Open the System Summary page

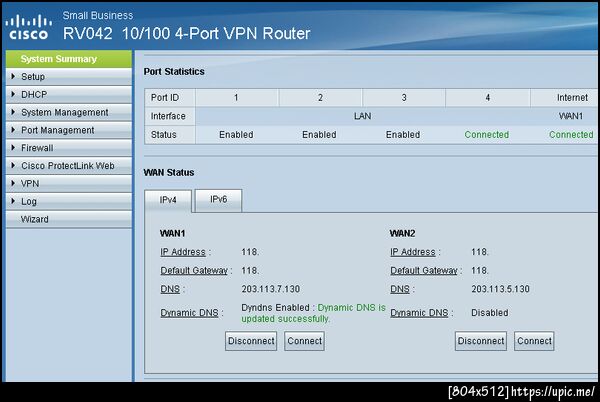point(69,59)
